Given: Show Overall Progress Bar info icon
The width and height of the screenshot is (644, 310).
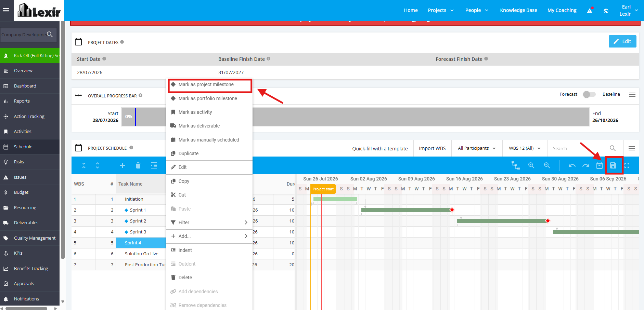Looking at the screenshot, I should tap(141, 95).
